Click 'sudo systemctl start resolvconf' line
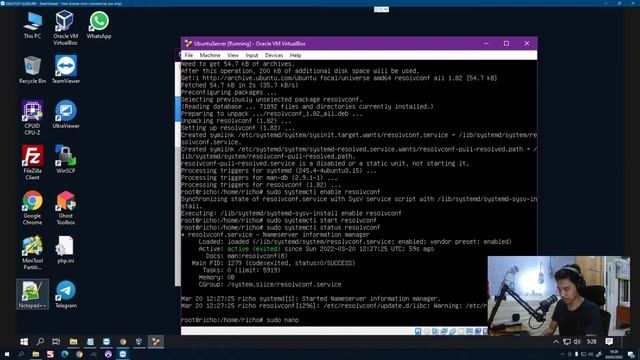 point(279,220)
